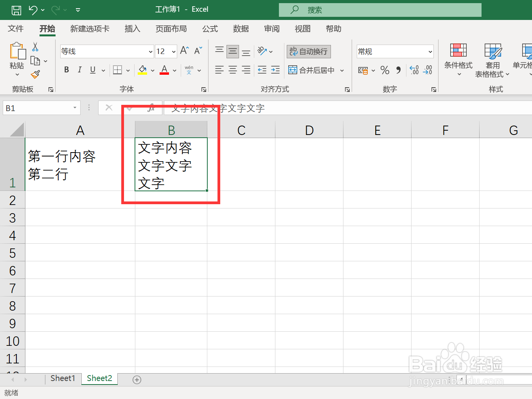Toggle Bold formatting
Image resolution: width=532 pixels, height=399 pixels.
[66, 70]
